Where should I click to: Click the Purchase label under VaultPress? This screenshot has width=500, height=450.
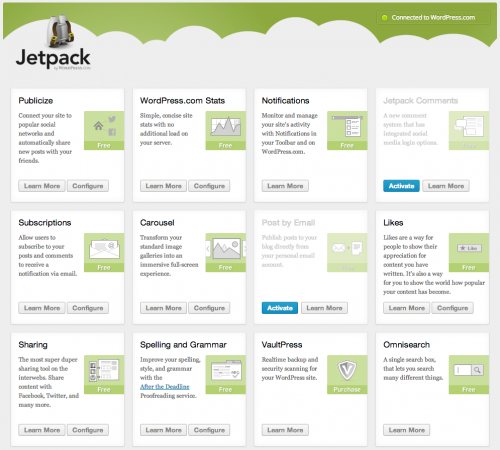click(x=347, y=390)
